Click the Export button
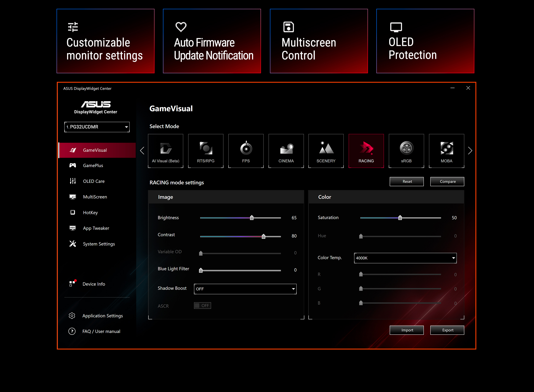The width and height of the screenshot is (534, 392). coord(447,330)
